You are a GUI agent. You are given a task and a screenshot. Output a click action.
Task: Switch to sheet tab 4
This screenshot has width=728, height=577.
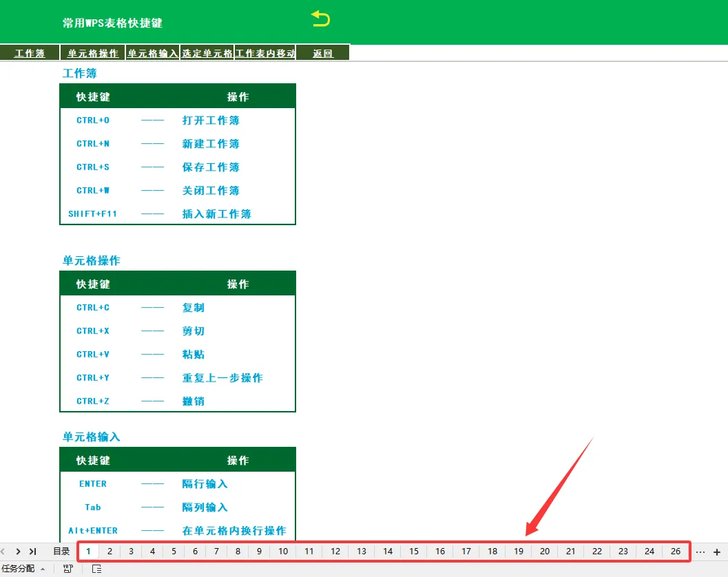[x=152, y=552]
